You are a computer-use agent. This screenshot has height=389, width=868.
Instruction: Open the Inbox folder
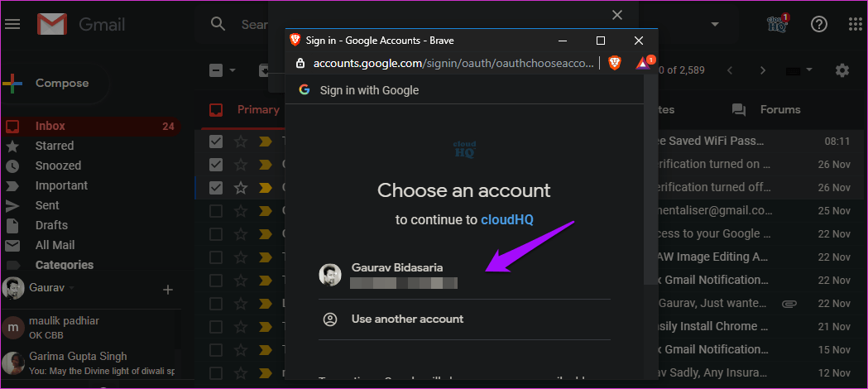point(91,126)
